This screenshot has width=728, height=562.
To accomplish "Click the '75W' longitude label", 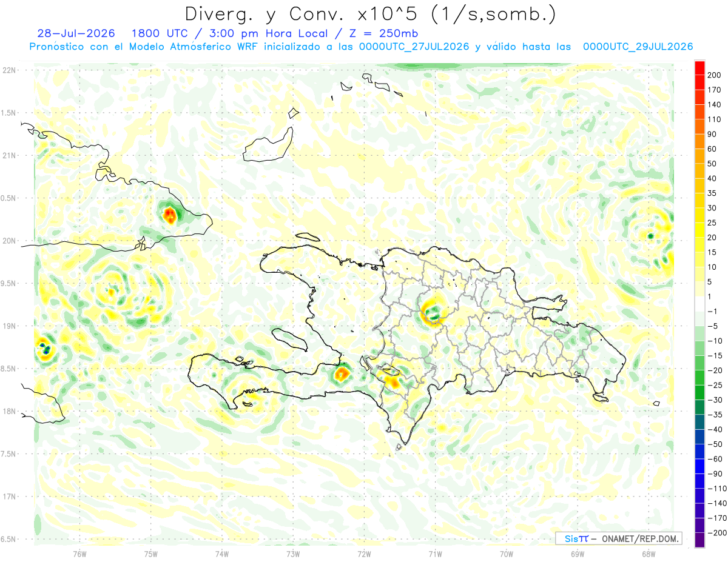I will click(x=150, y=554).
